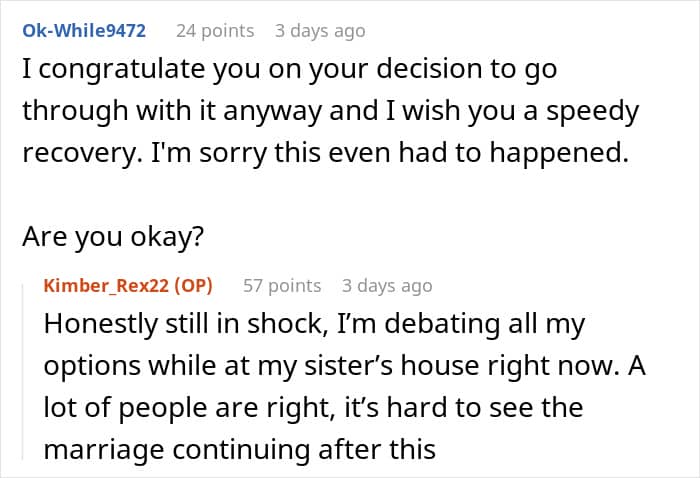Open the Ok-While9472 user profile link
This screenshot has height=478, width=700.
click(84, 31)
